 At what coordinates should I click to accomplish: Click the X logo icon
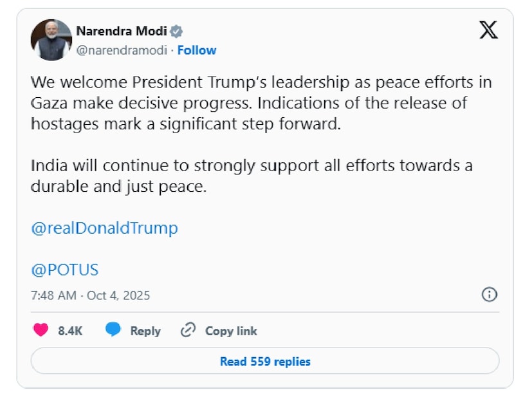[x=488, y=30]
